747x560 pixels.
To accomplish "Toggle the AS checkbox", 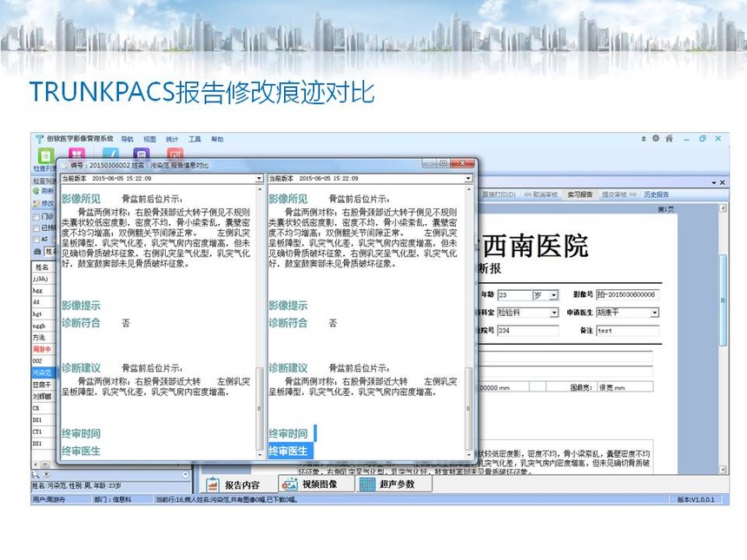I will point(36,239).
